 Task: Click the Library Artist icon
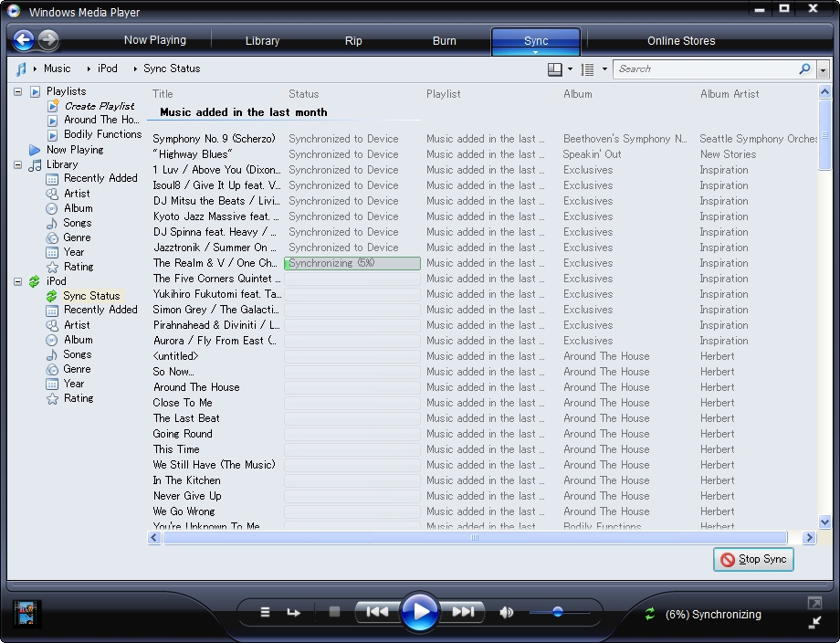point(52,194)
